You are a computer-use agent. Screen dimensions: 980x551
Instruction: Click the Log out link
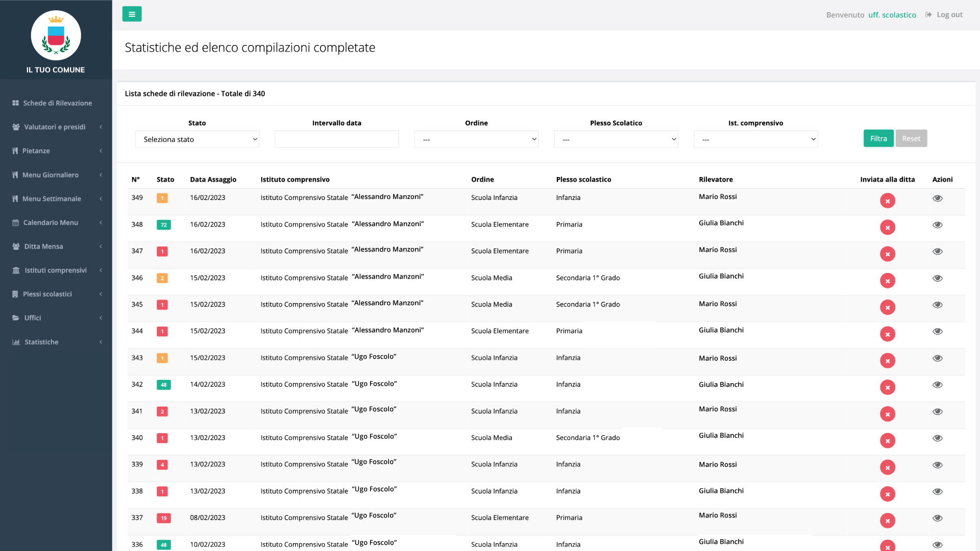pyautogui.click(x=944, y=15)
